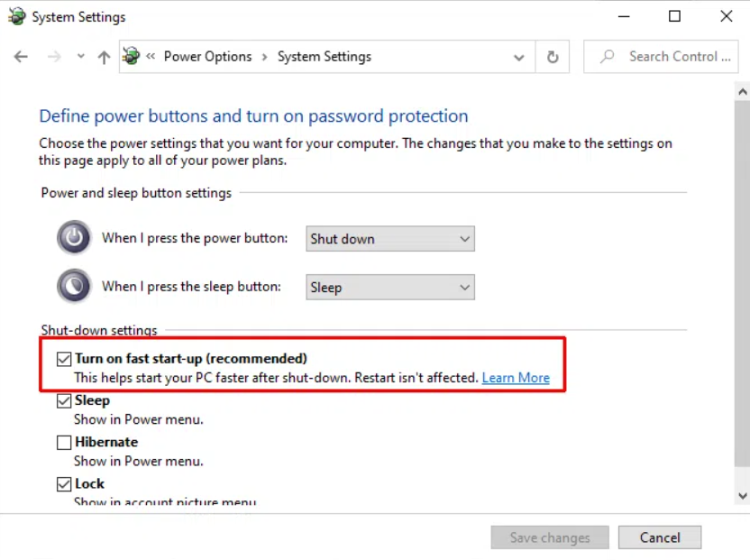
Task: Expand the address bar history dropdown
Action: [x=518, y=58]
